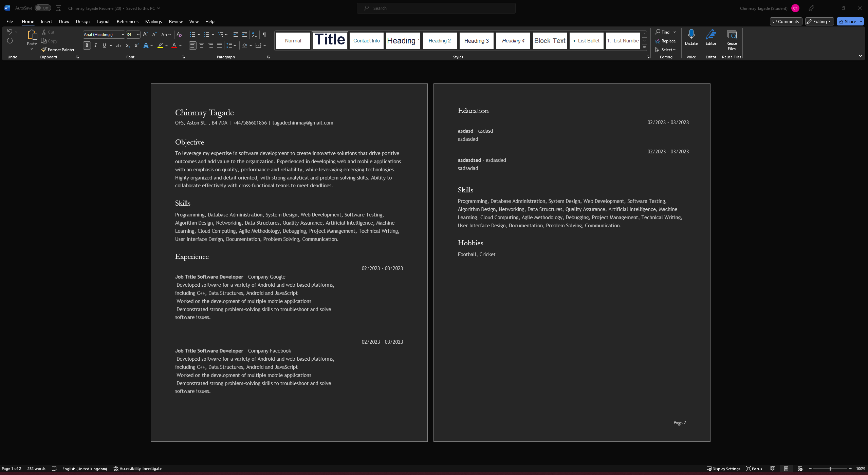Switch to the References tab
The width and height of the screenshot is (868, 475).
[127, 21]
